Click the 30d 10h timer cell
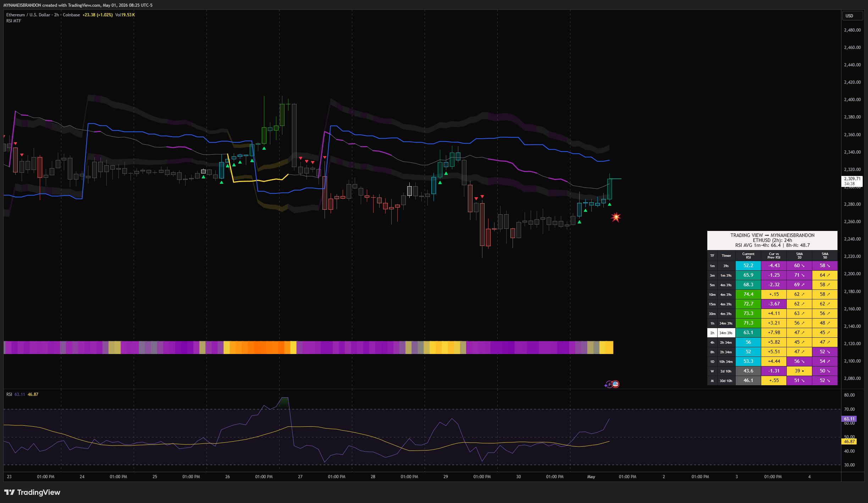This screenshot has height=503, width=868. tap(726, 381)
